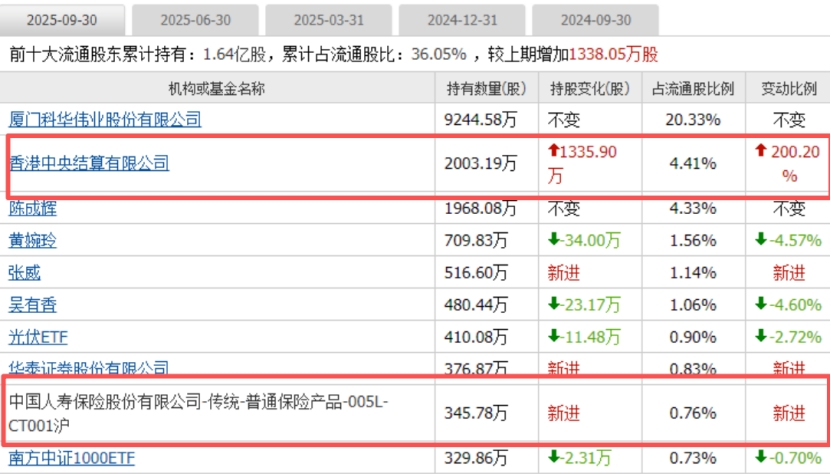View the 2024-12-31 report tab
The height and width of the screenshot is (474, 831).
(x=463, y=20)
